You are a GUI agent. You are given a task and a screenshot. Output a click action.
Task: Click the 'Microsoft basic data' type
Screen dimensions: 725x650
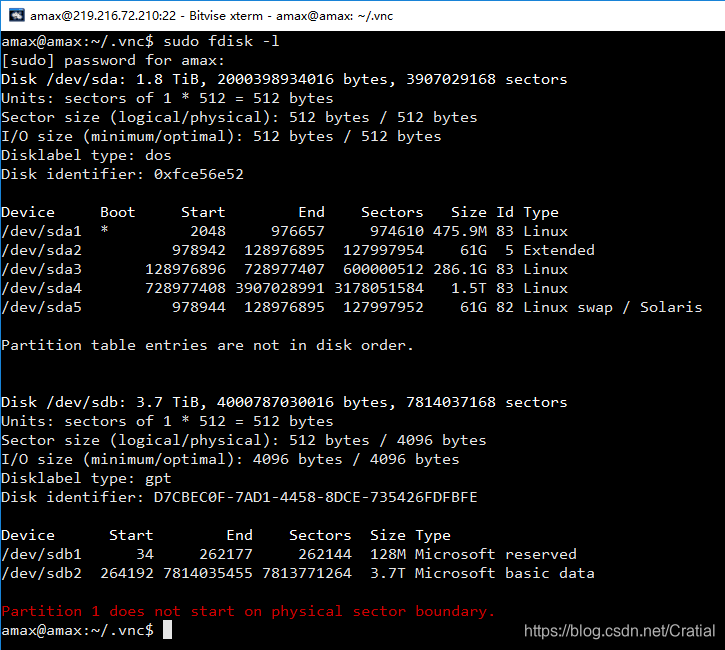click(x=504, y=573)
